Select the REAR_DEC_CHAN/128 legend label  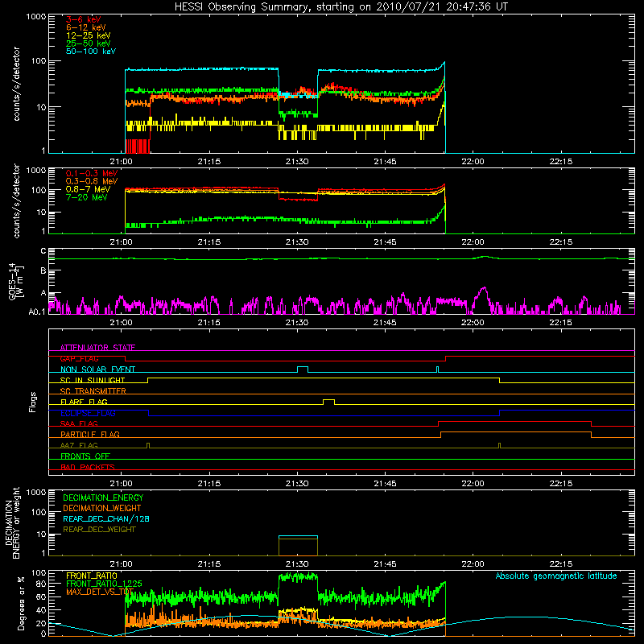click(106, 518)
